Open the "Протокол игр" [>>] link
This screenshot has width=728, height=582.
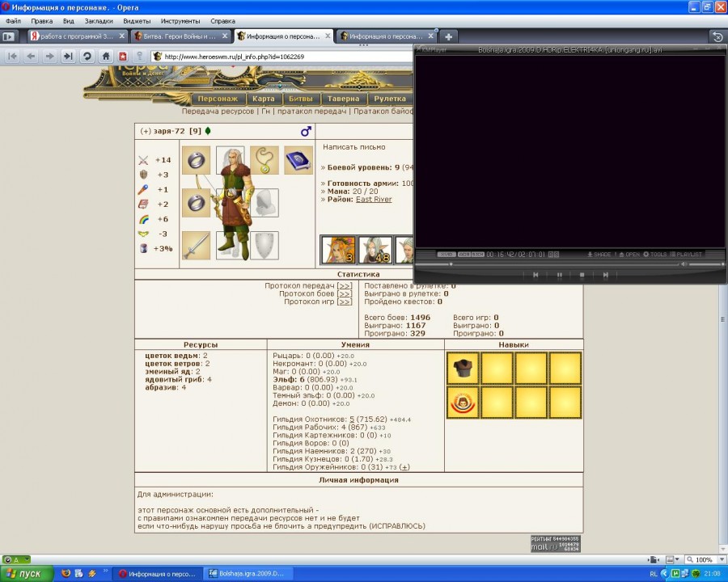pyautogui.click(x=345, y=302)
